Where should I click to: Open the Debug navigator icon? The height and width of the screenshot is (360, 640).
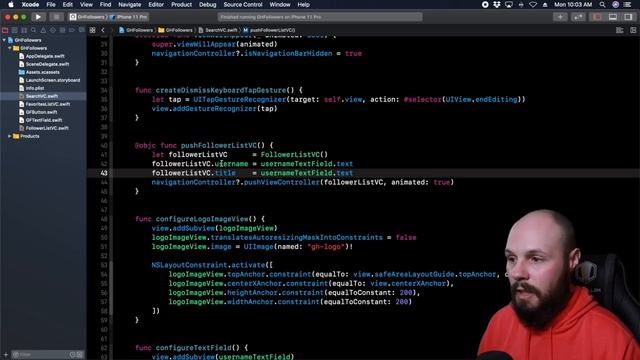(62, 30)
